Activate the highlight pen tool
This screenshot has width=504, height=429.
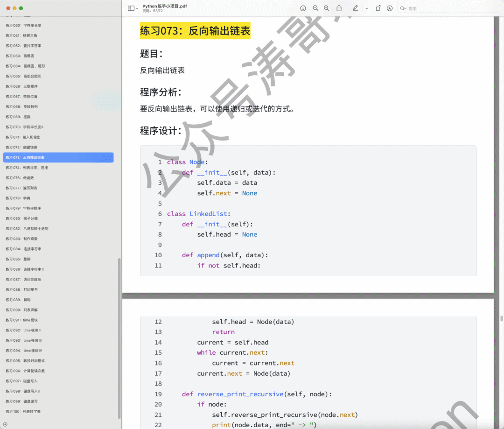click(355, 8)
